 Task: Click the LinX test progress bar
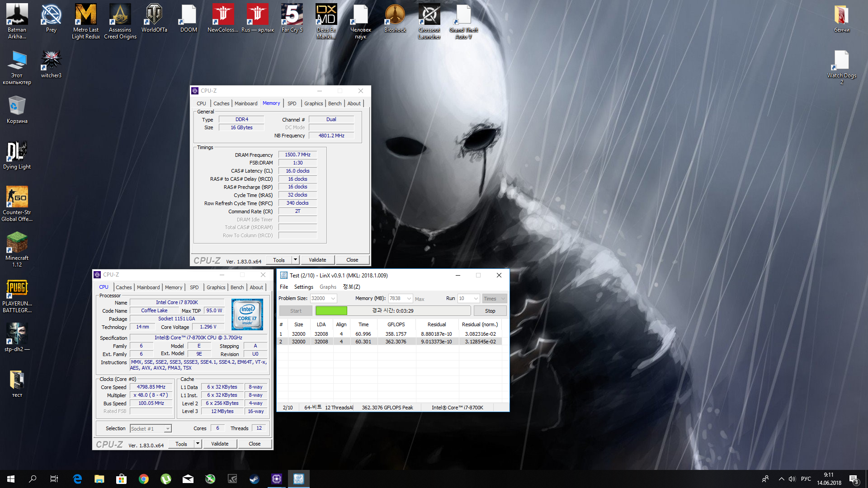(x=393, y=311)
